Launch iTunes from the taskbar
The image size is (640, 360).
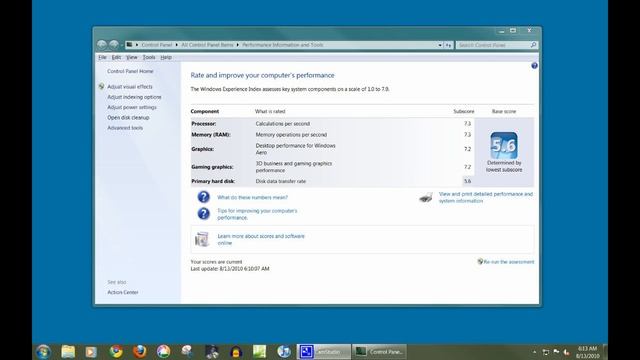(284, 351)
